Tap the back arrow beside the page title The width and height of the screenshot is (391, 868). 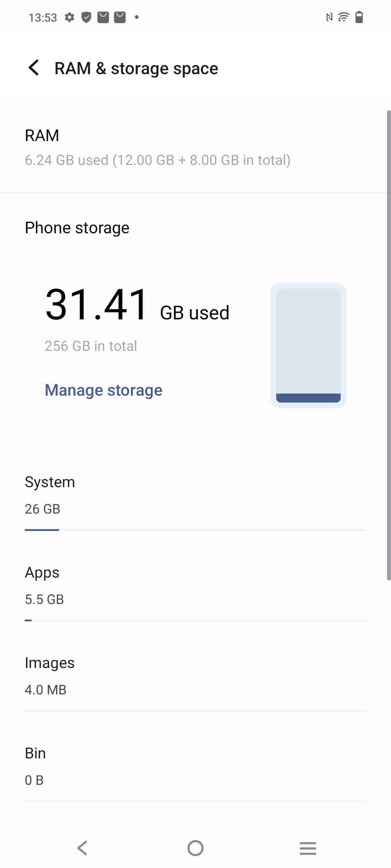click(34, 68)
